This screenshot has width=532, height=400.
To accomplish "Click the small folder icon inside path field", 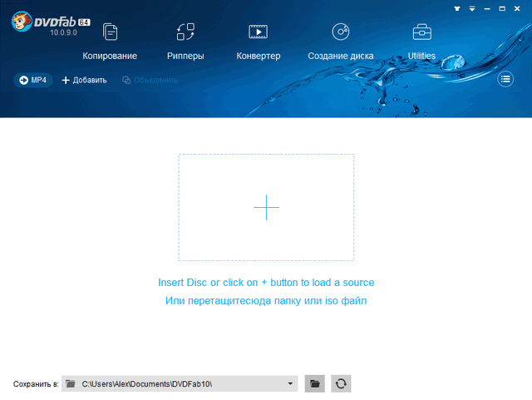I will pos(71,383).
